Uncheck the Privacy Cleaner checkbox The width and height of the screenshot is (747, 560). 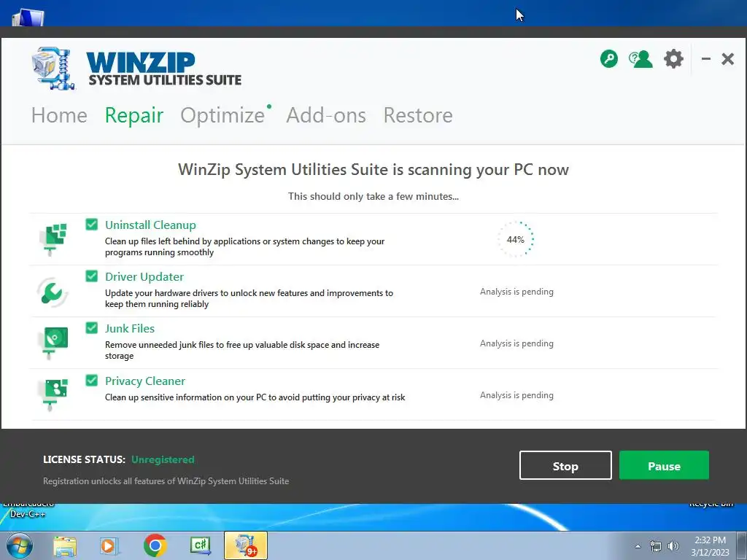(x=91, y=380)
